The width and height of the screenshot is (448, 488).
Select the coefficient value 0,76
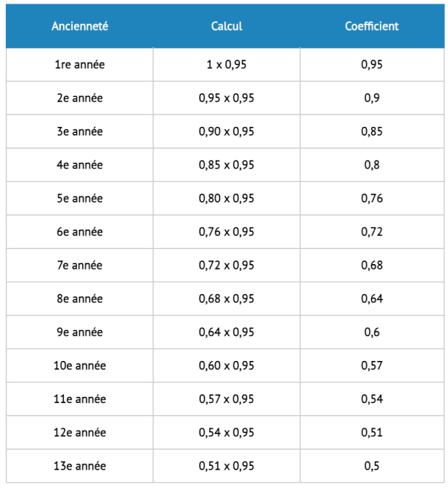(x=372, y=198)
